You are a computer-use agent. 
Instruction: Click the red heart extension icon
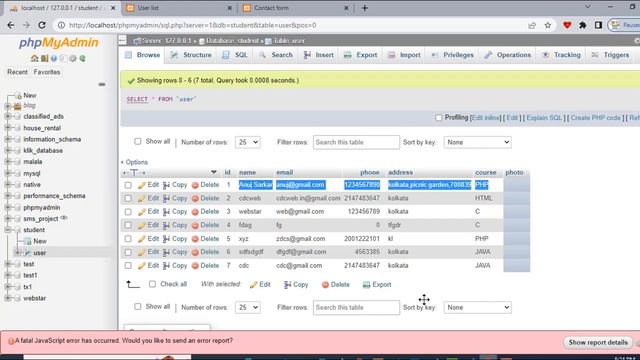click(x=567, y=25)
